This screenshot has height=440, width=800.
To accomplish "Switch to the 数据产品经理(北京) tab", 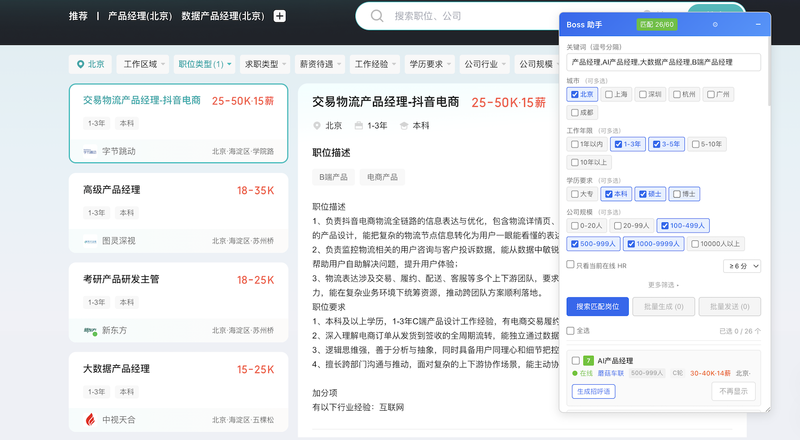I will [223, 16].
